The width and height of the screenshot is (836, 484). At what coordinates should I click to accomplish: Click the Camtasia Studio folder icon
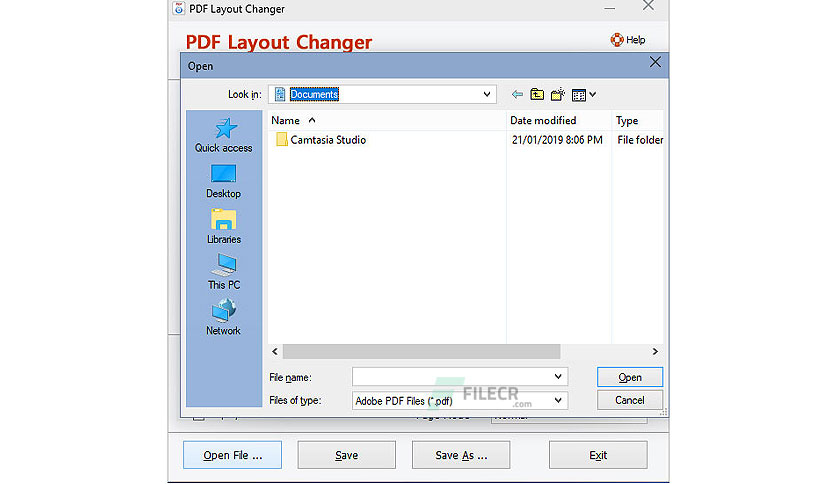coord(282,140)
